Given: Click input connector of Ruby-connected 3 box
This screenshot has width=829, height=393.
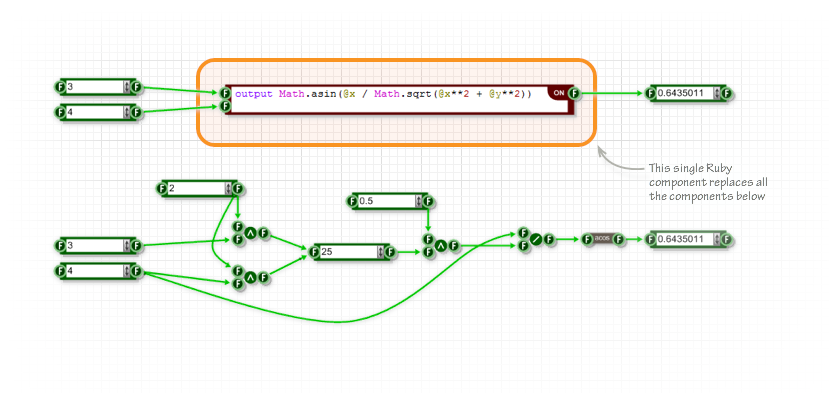Looking at the screenshot, I should click(60, 87).
